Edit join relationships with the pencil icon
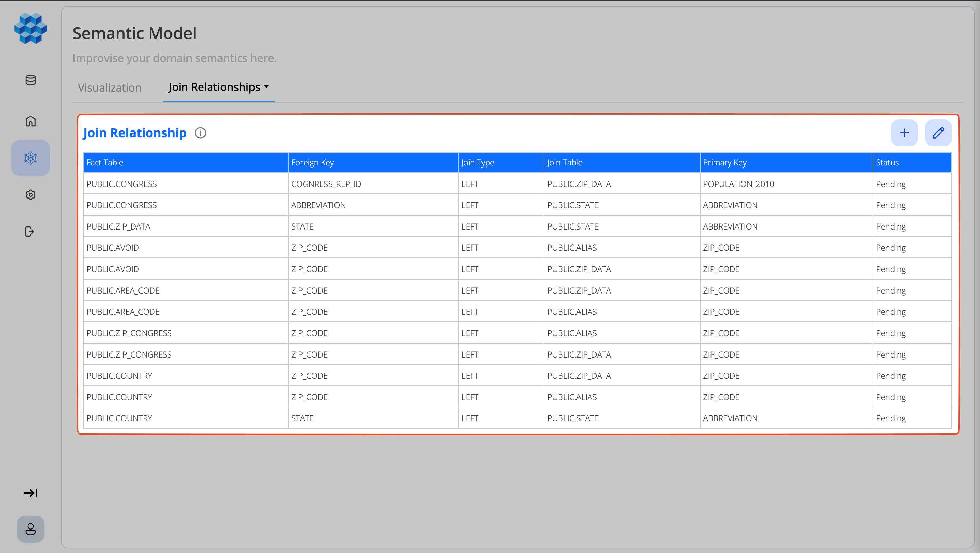This screenshot has height=553, width=980. pyautogui.click(x=938, y=133)
